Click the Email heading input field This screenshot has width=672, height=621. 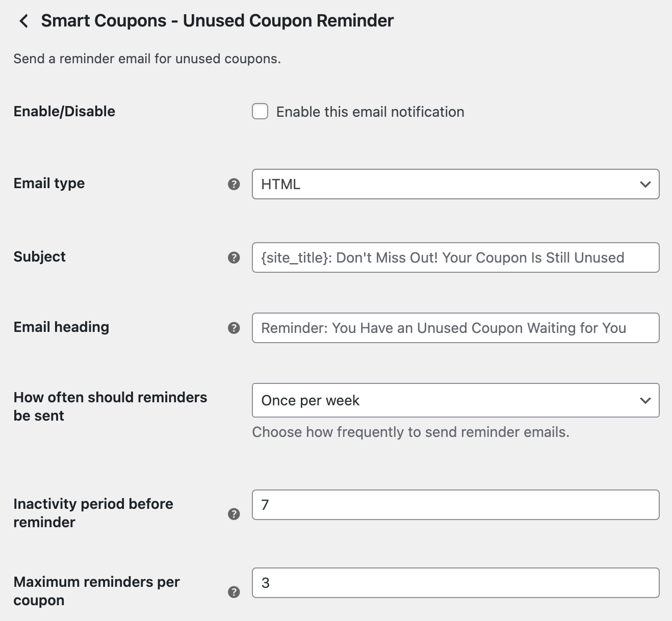click(x=455, y=328)
